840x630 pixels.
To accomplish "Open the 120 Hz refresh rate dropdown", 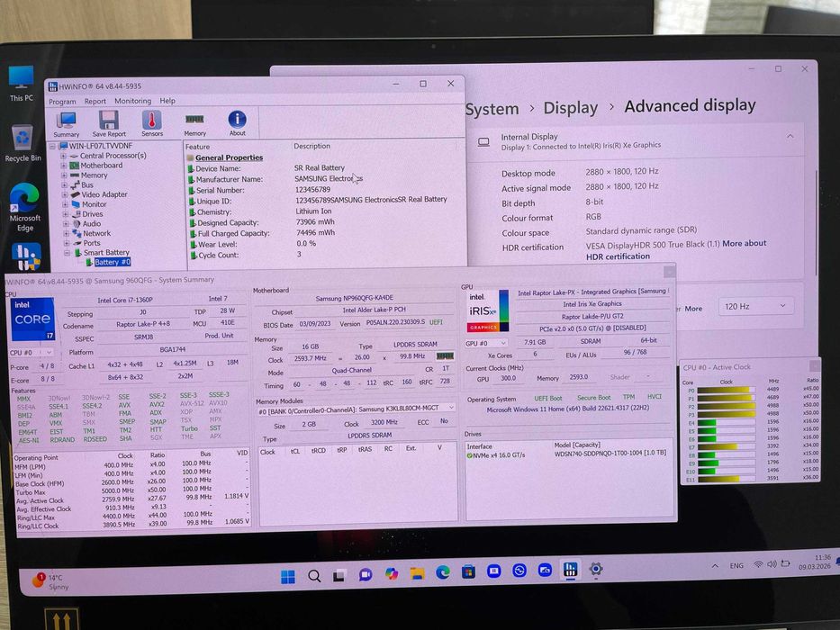I will pos(754,306).
